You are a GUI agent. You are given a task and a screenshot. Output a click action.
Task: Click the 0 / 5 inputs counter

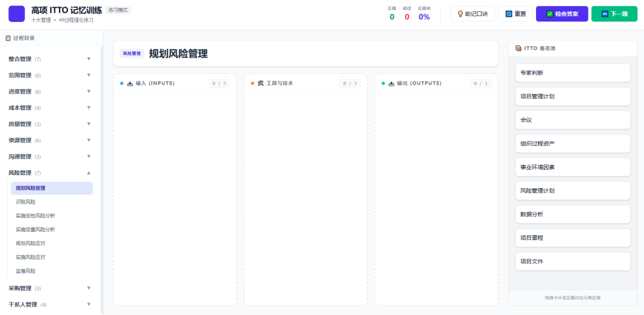tap(219, 83)
